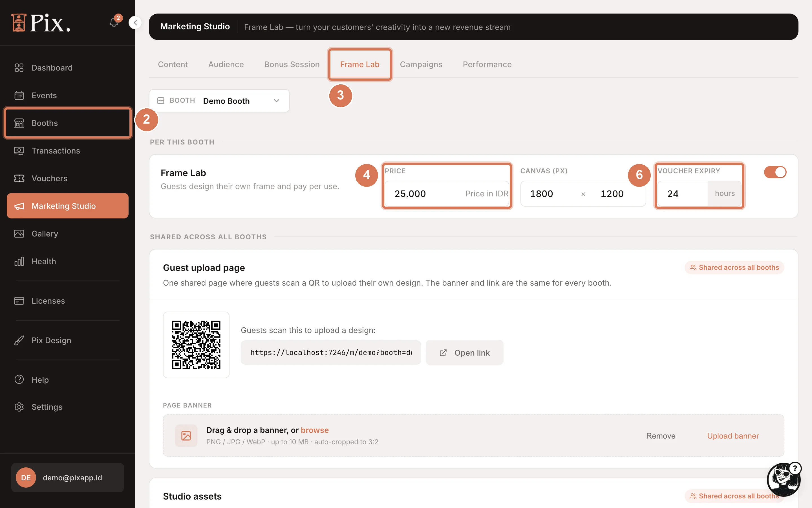Open the notifications bell icon
Viewport: 812px width, 508px height.
pos(114,23)
